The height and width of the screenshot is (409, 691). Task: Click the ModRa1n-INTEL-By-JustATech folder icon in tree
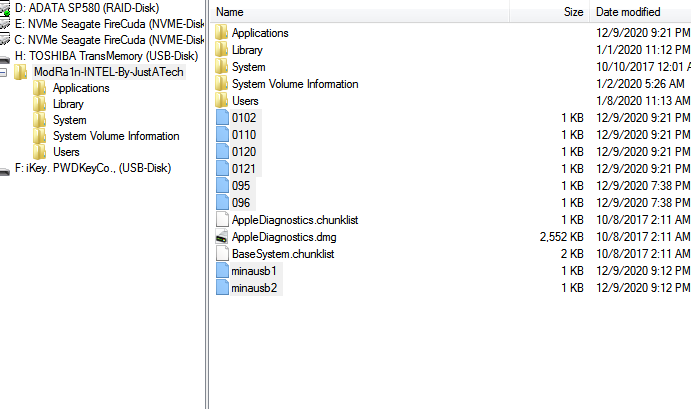coord(20,72)
